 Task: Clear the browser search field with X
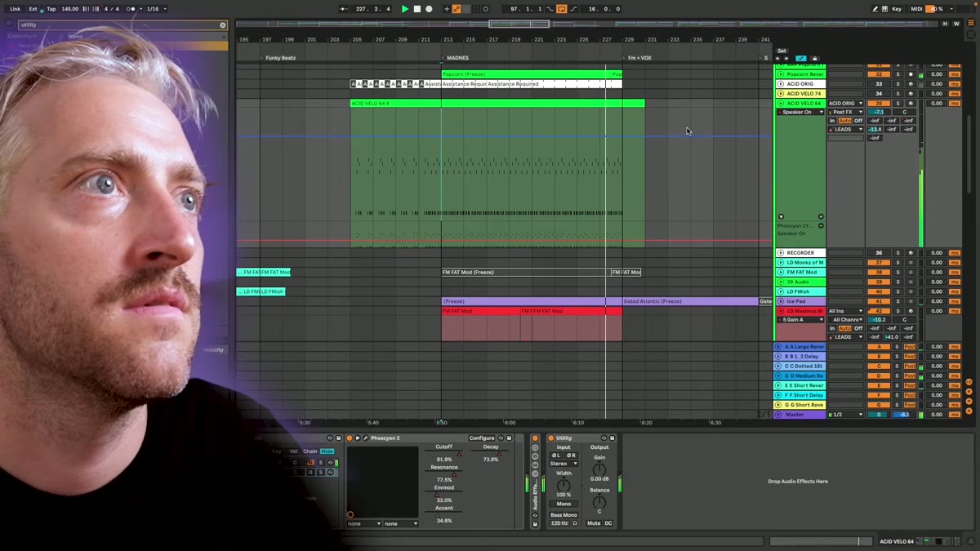[x=222, y=24]
